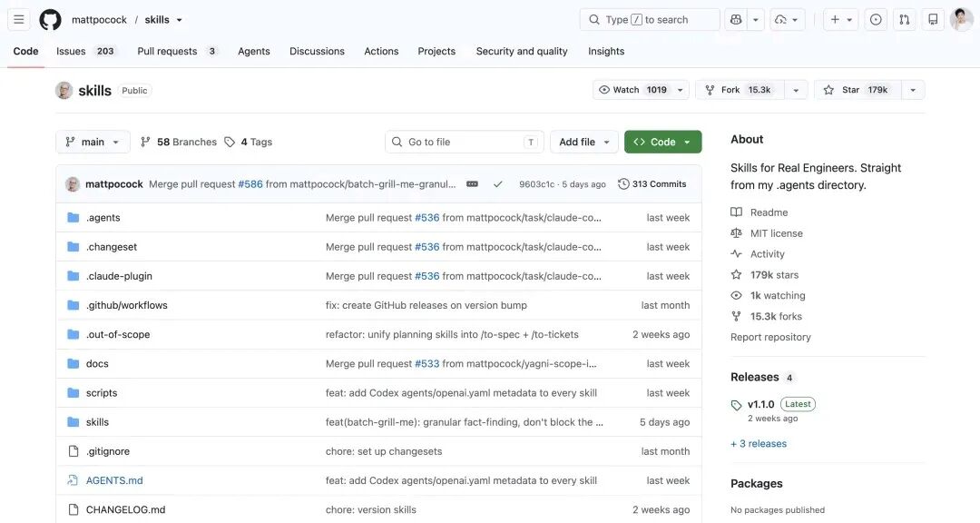This screenshot has width=980, height=523.
Task: Open the scripts folder
Action: coord(102,393)
